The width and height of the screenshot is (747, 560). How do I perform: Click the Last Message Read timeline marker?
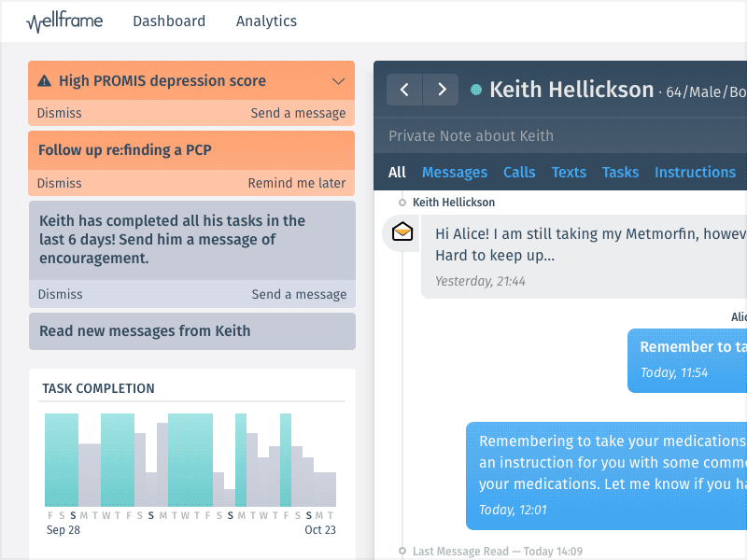pyautogui.click(x=402, y=551)
